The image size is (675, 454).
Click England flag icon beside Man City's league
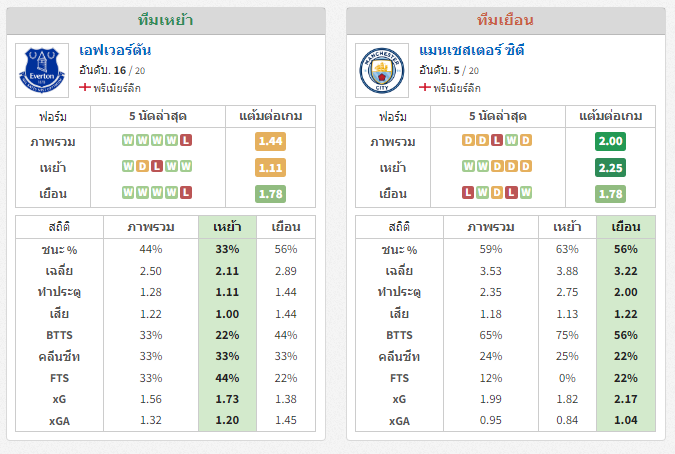pyautogui.click(x=425, y=87)
